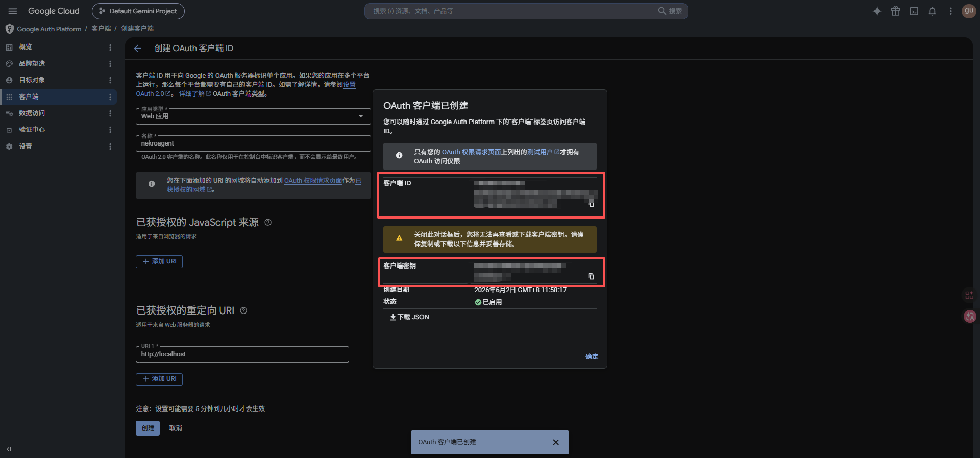Open Gemini AI assistant sparkle icon
This screenshot has height=458, width=980.
coord(877,11)
